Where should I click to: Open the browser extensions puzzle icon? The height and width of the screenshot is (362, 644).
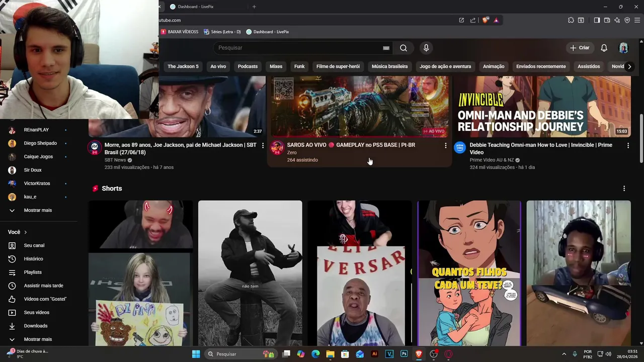(x=571, y=20)
